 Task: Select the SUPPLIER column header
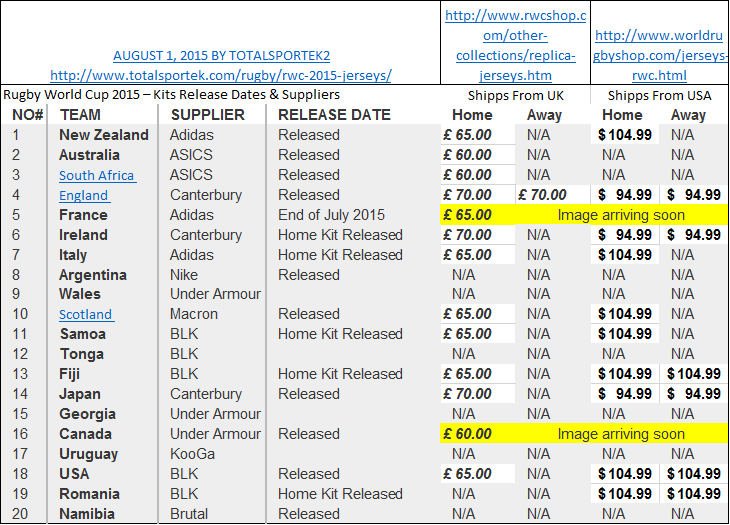pyautogui.click(x=207, y=114)
